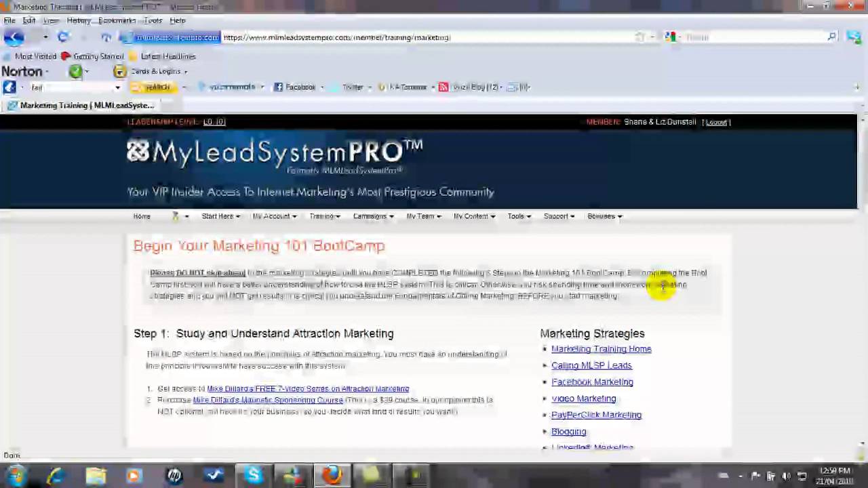Click the page vertical scrollbar
The width and height of the screenshot is (868, 488).
(862, 281)
